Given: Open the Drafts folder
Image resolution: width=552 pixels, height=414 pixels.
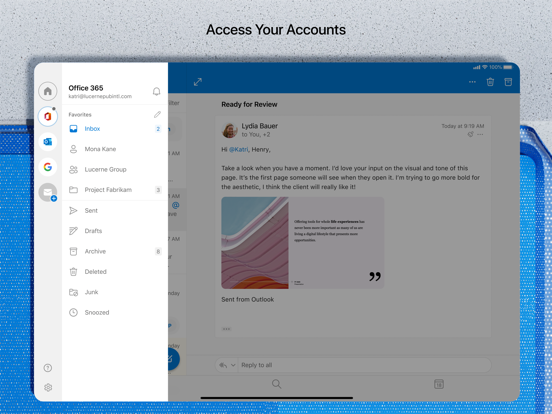Looking at the screenshot, I should pos(115,231).
